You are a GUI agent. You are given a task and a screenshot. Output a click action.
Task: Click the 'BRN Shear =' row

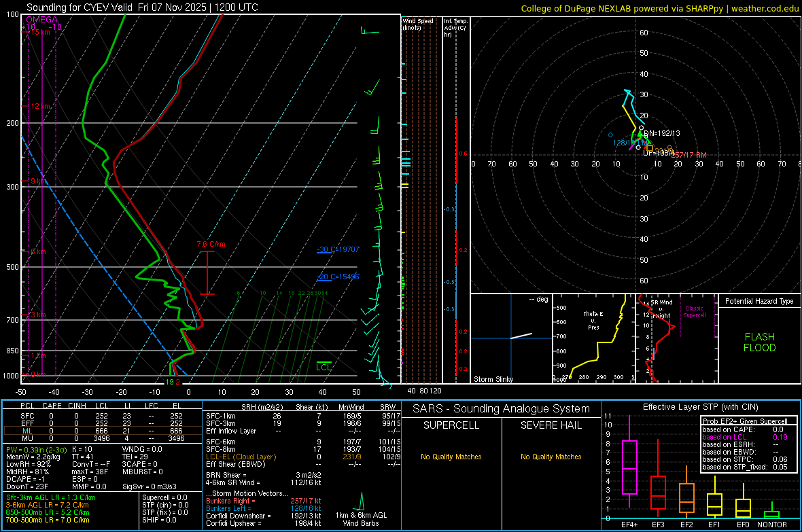264,475
